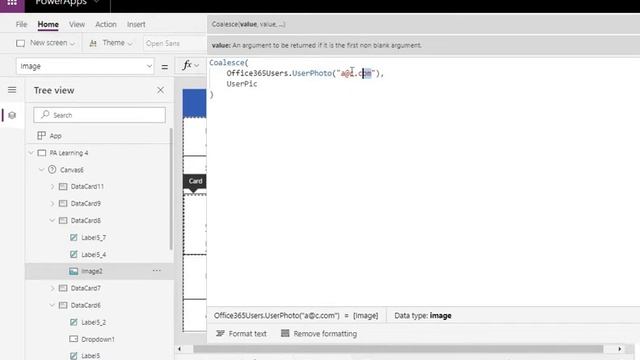Click the UserPhoto function in formula

point(311,73)
